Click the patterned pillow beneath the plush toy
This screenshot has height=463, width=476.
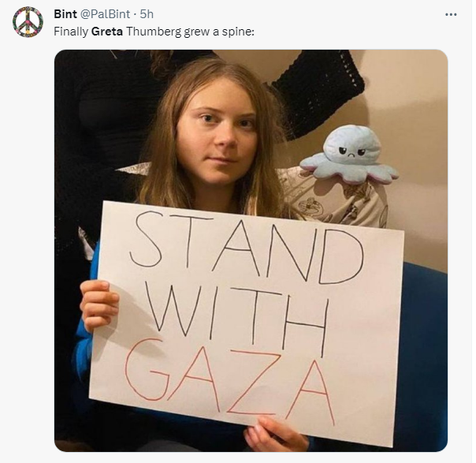click(x=337, y=202)
